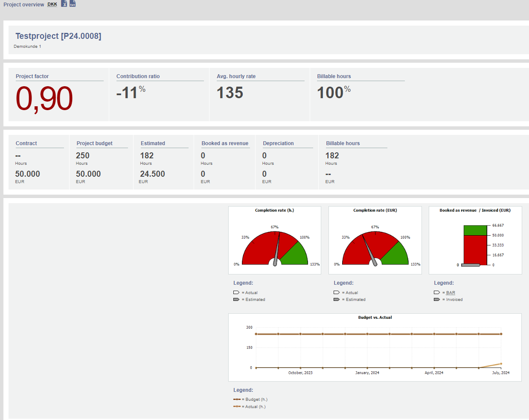Screen dimensions: 529x420
Task: Click the green segment of the revenue bar
Action: point(475,230)
